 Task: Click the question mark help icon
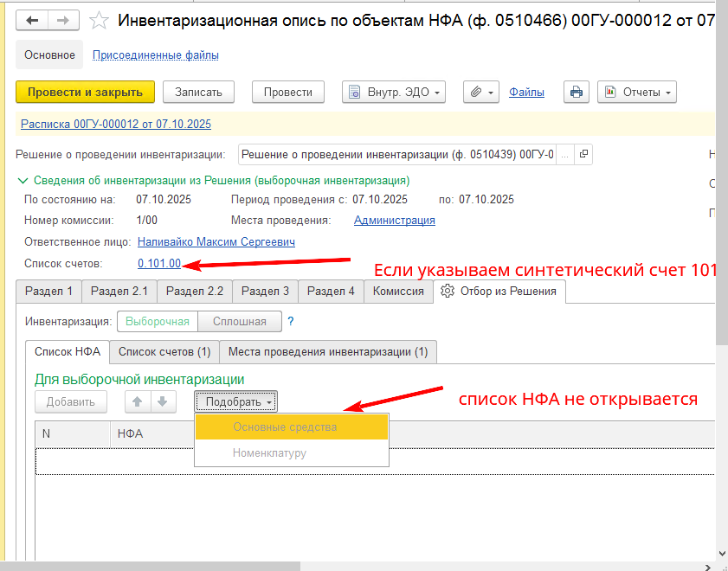click(x=289, y=321)
